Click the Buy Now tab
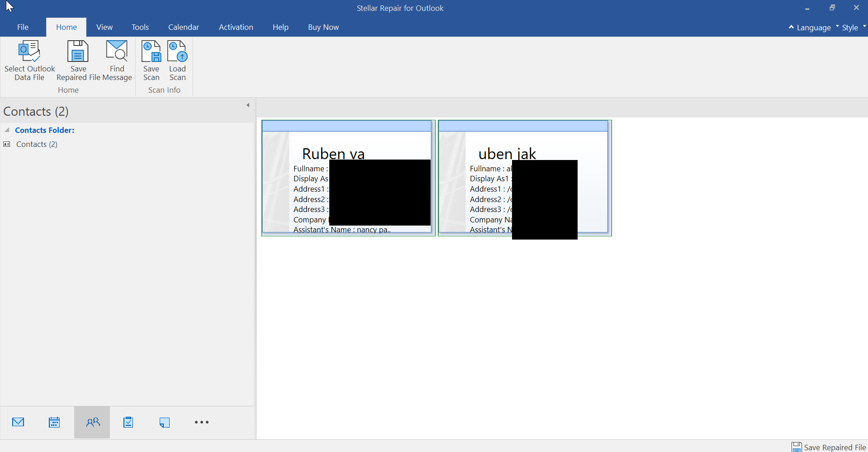Image resolution: width=868 pixels, height=452 pixels. [x=323, y=27]
